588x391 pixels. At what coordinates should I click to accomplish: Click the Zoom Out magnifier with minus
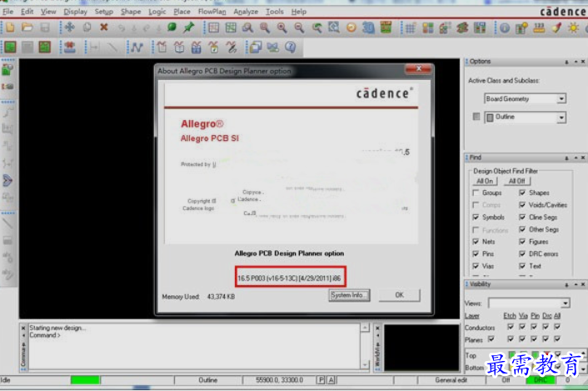point(299,28)
